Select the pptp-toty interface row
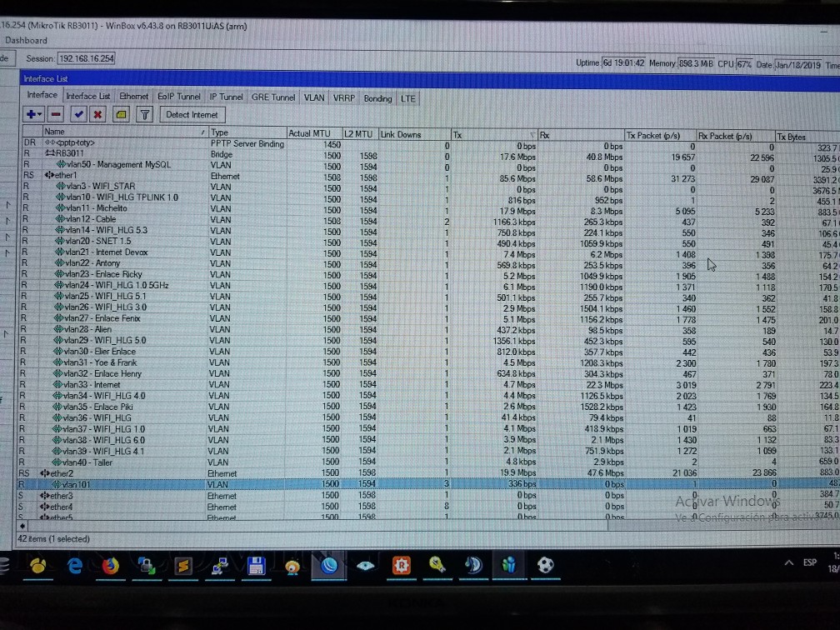Screen dimensions: 840x630 [428, 145]
